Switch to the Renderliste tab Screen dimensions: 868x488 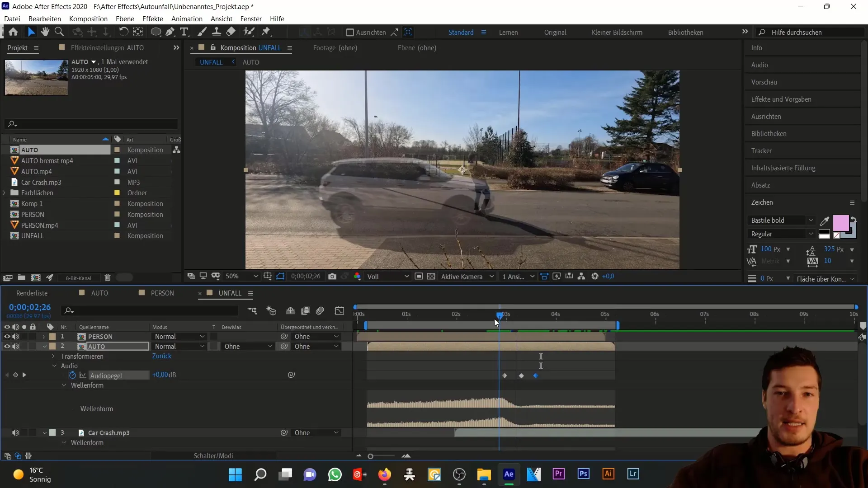click(32, 293)
